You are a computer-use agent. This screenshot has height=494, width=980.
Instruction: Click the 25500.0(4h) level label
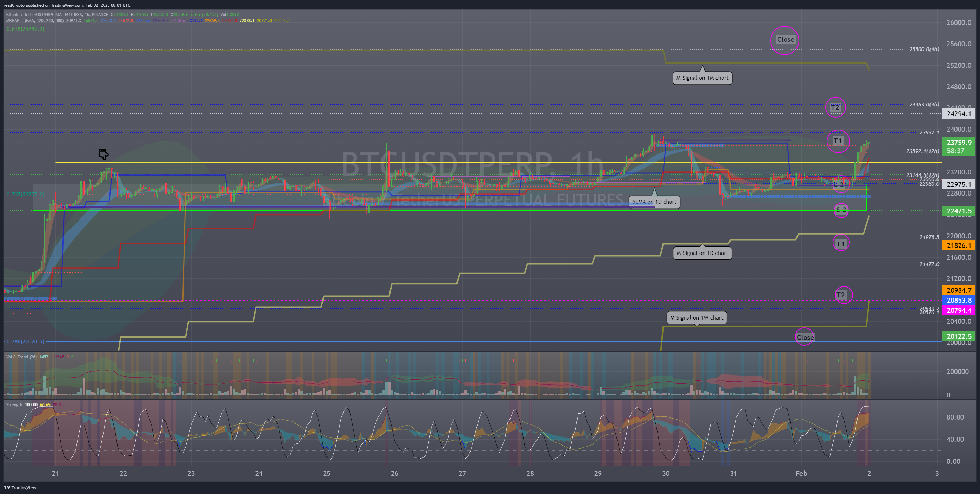coord(924,49)
